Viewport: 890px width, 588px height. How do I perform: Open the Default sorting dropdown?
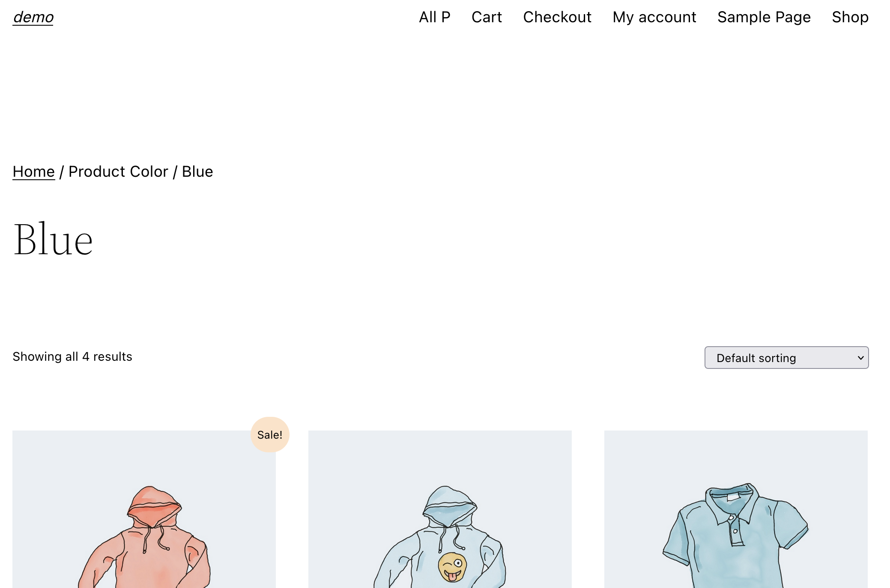[x=786, y=357]
